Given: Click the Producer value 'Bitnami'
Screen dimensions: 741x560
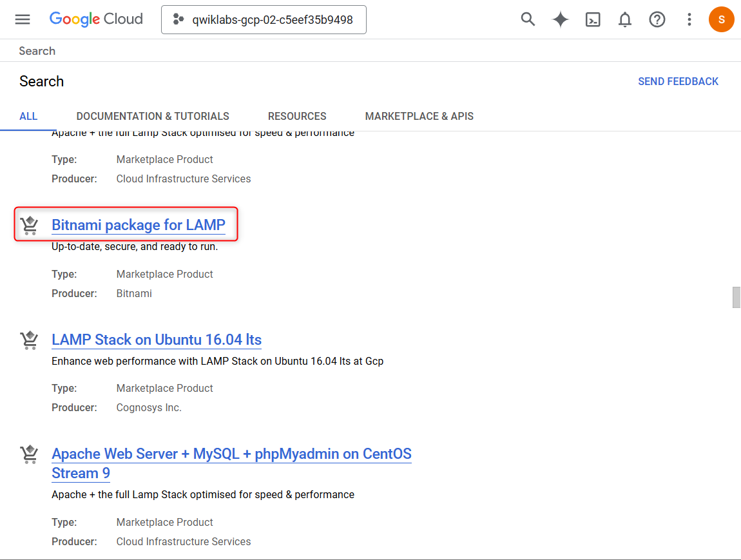Looking at the screenshot, I should coord(134,293).
